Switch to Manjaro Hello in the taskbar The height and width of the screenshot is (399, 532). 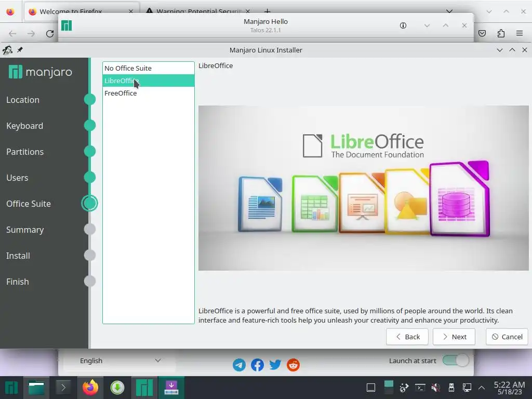click(144, 388)
